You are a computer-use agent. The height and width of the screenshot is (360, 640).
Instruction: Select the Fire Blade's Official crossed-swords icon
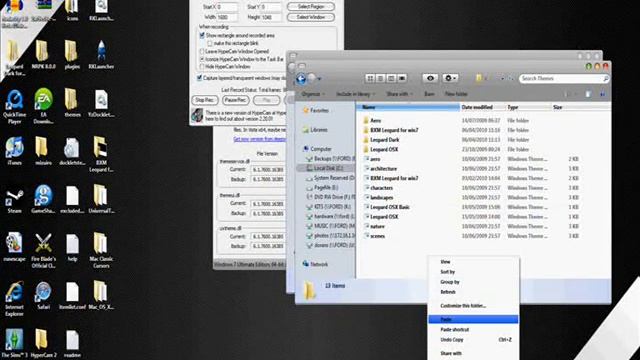click(x=43, y=251)
